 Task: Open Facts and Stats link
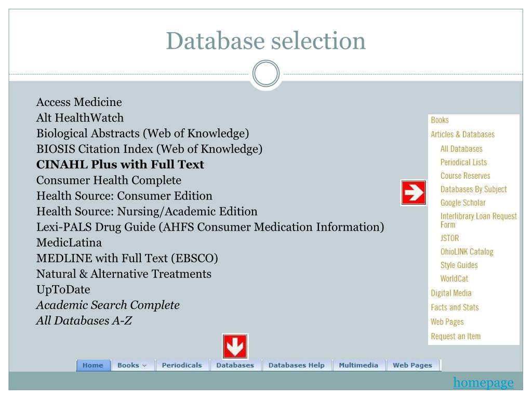point(455,308)
